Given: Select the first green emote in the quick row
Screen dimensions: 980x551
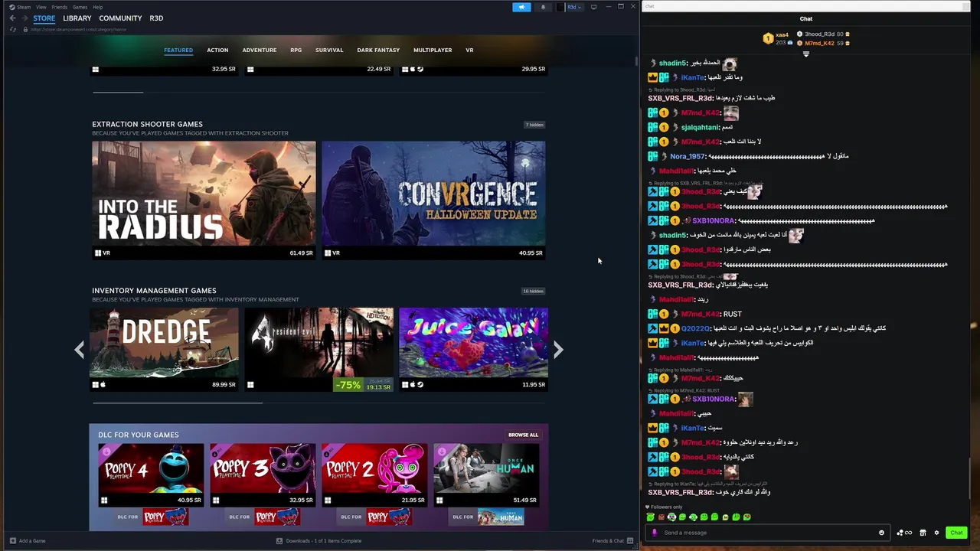Looking at the screenshot, I should point(651,517).
